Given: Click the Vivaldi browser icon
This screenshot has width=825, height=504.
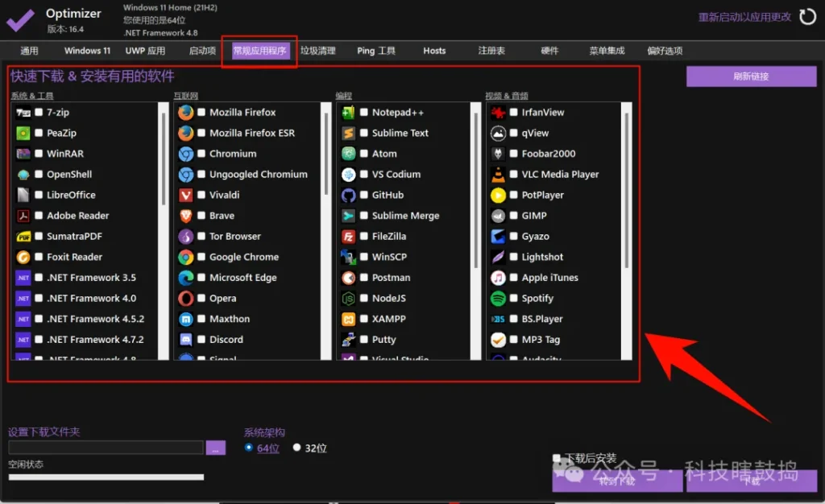Looking at the screenshot, I should (x=186, y=195).
